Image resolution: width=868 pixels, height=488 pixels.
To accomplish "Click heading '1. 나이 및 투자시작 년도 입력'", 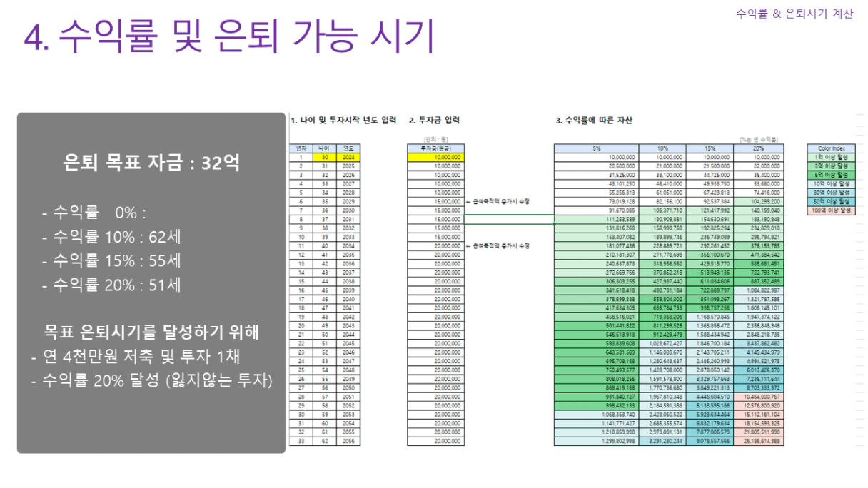I will point(343,121).
